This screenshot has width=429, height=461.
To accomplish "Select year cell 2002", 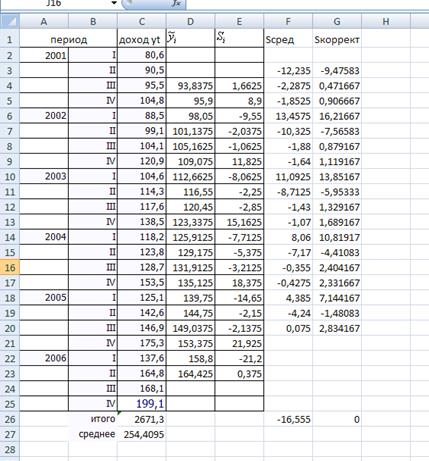I will pos(44,116).
